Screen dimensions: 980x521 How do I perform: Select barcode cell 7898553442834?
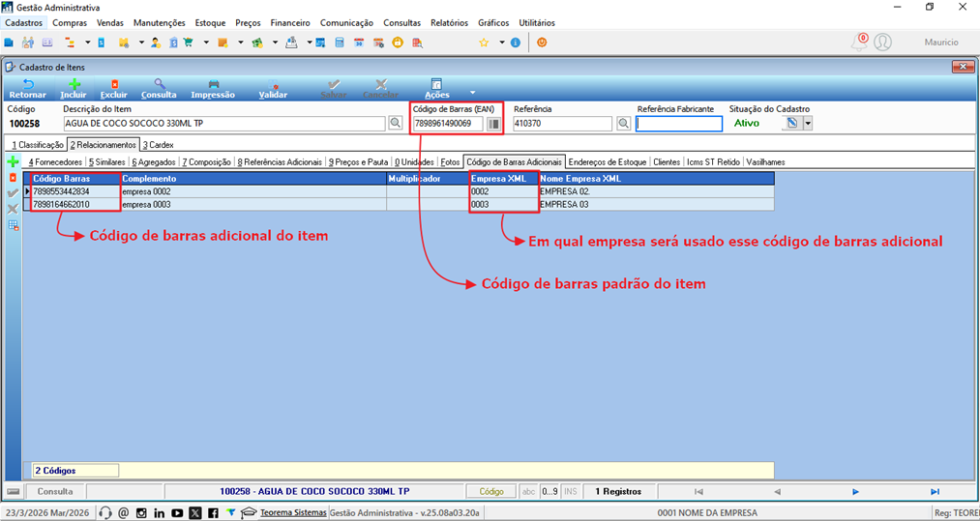(74, 191)
